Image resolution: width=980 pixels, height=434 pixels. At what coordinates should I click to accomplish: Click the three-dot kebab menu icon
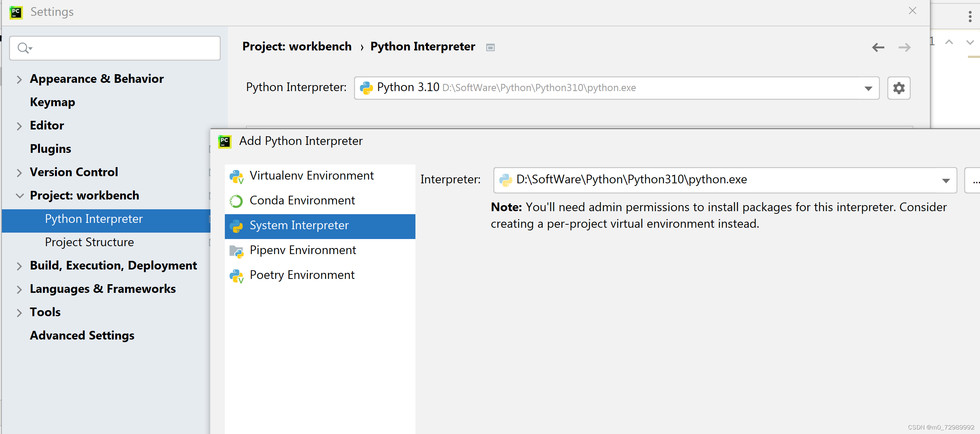click(970, 16)
